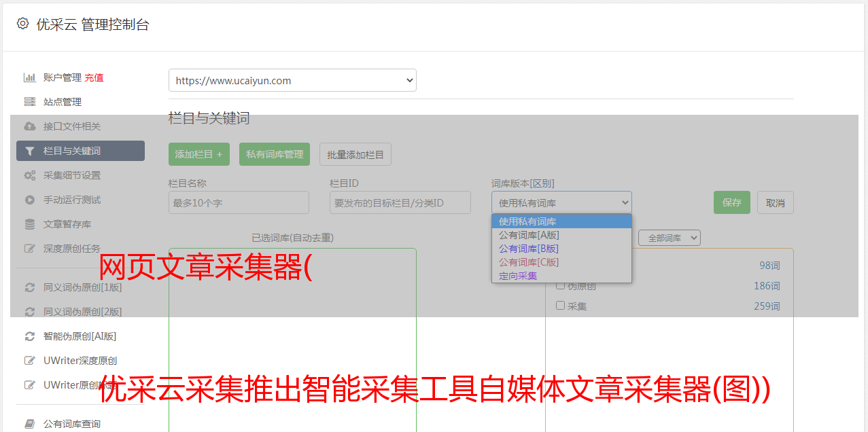The image size is (868, 432).
Task: Click the funnel icon for 栏目与关键词
Action: tap(29, 151)
